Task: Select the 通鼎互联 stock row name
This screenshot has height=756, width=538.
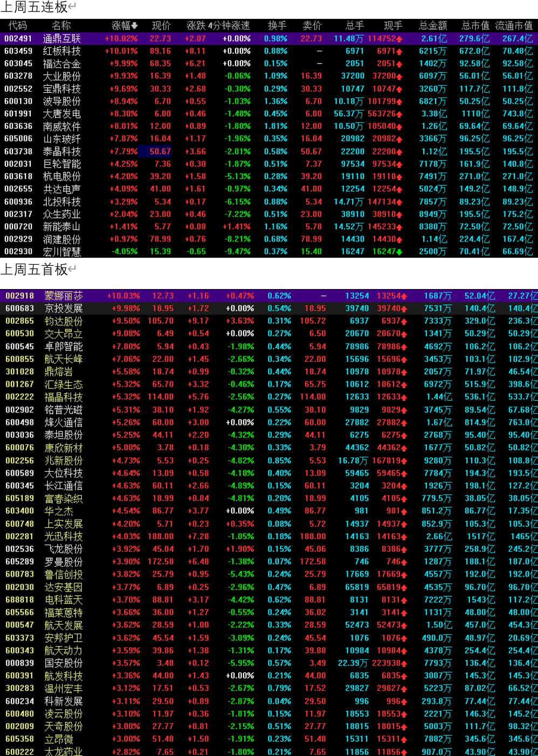Action: click(x=62, y=38)
